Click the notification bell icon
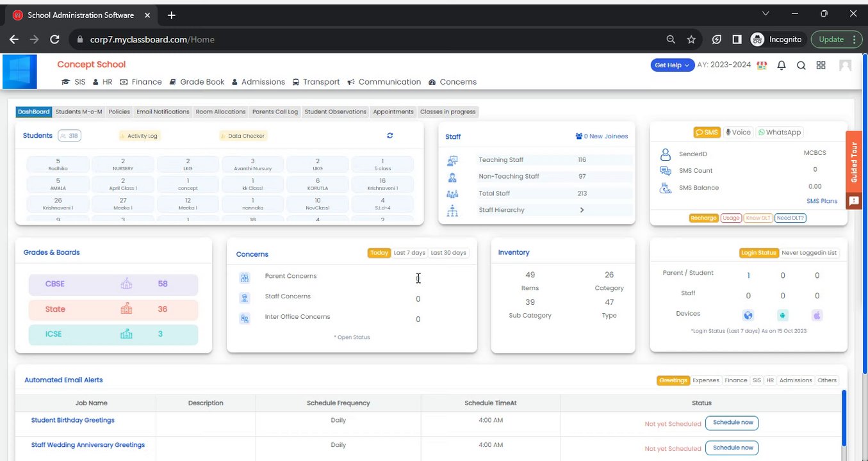The image size is (868, 461). click(782, 65)
